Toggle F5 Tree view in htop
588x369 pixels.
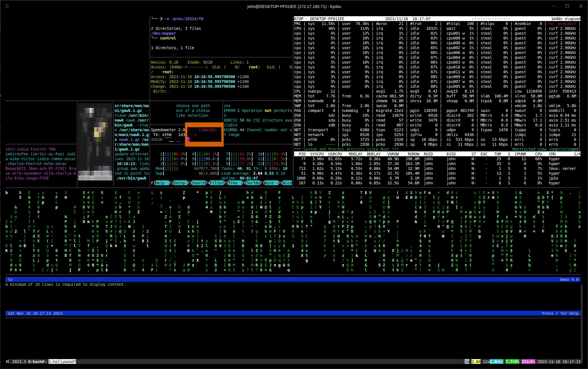233,183
